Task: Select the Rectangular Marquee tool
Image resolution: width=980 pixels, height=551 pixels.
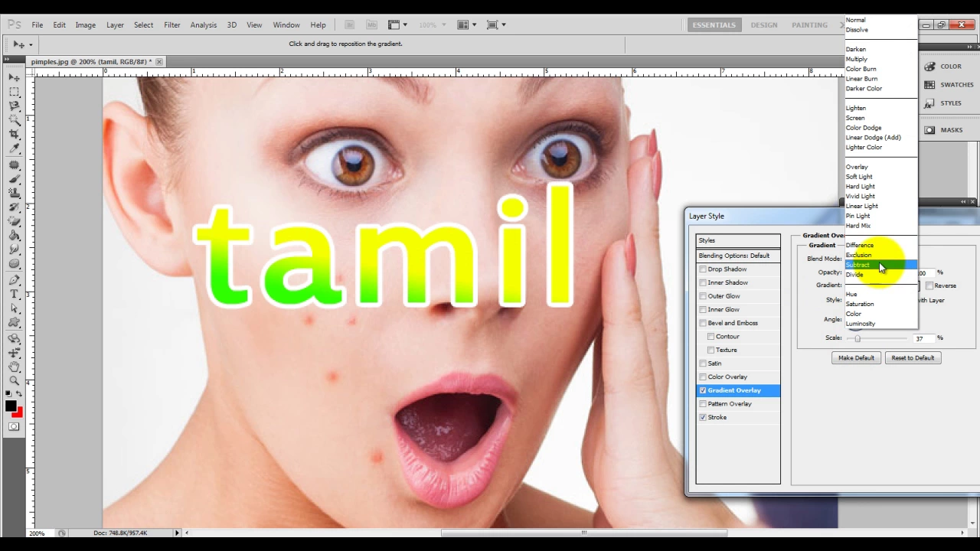Action: tap(14, 92)
